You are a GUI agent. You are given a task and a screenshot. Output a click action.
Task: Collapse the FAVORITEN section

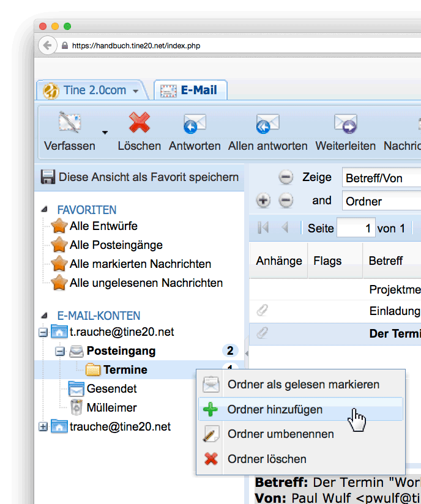(x=45, y=210)
